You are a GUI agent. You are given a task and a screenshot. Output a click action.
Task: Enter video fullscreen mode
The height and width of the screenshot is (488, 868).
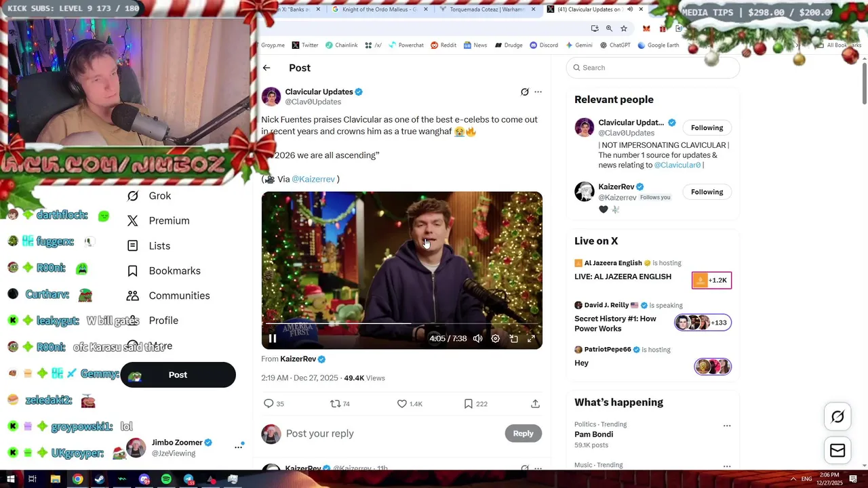[x=532, y=339]
